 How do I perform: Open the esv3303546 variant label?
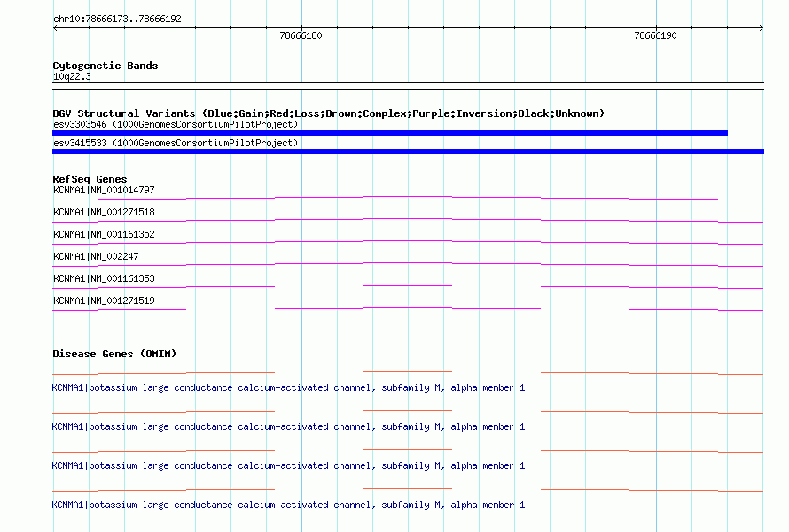click(176, 124)
